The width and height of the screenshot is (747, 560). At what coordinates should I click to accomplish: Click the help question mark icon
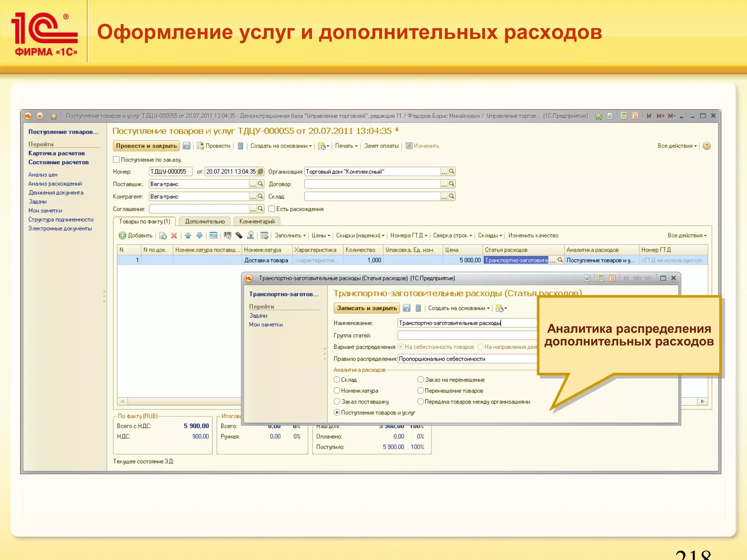[707, 146]
